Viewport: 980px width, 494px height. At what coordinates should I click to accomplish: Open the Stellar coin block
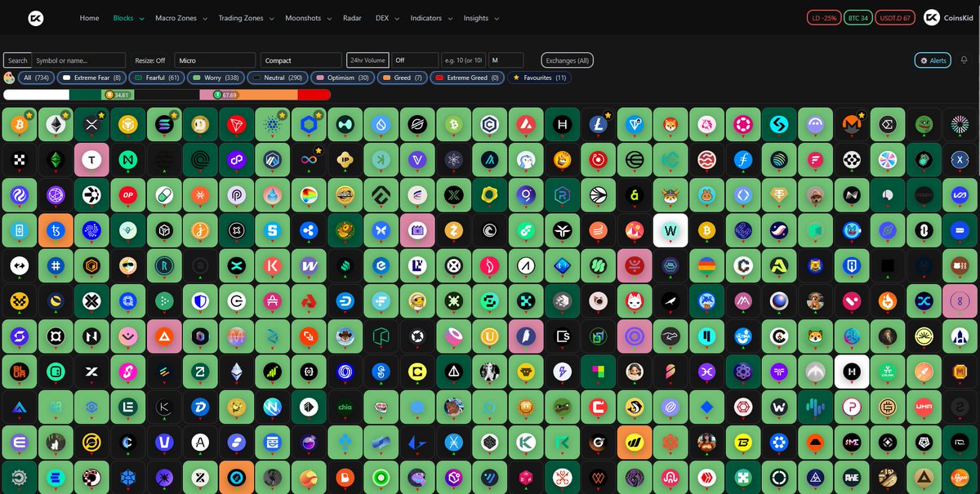[416, 125]
